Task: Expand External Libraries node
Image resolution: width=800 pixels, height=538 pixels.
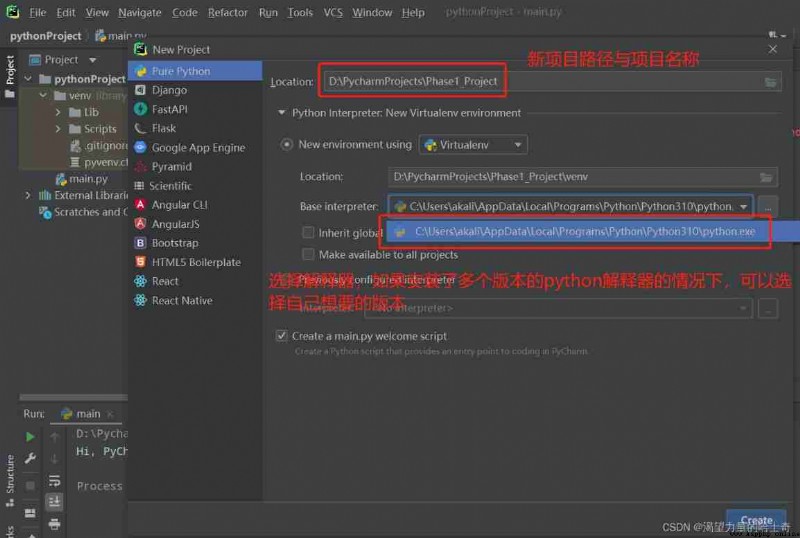Action: coord(28,195)
